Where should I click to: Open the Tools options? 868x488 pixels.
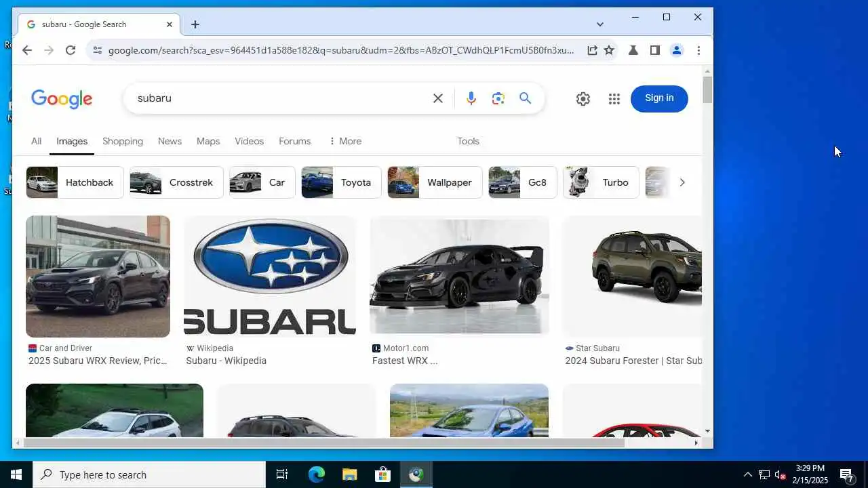[x=468, y=141]
